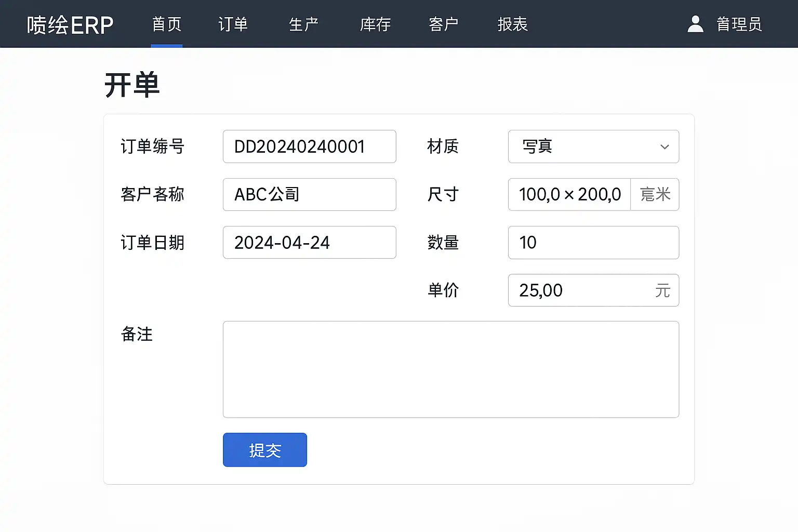Open the 材质 dropdown chevron
The height and width of the screenshot is (532, 798).
click(x=664, y=147)
